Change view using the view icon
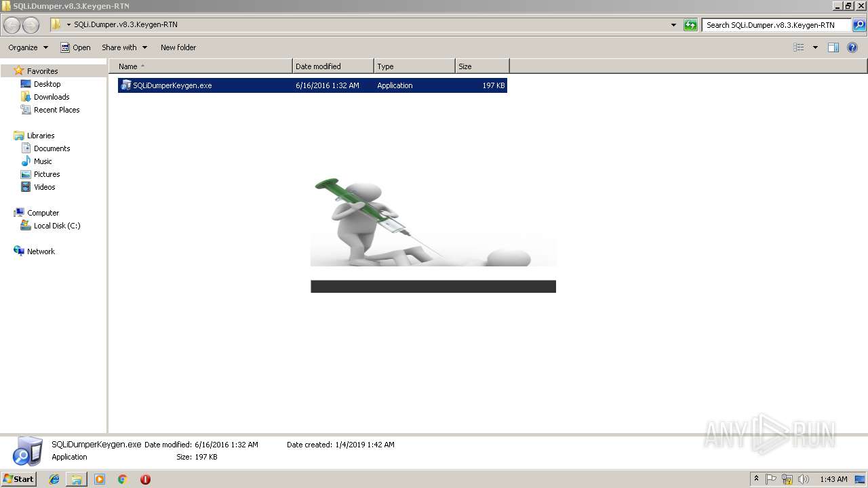Viewport: 868px width, 488px height. (x=798, y=47)
